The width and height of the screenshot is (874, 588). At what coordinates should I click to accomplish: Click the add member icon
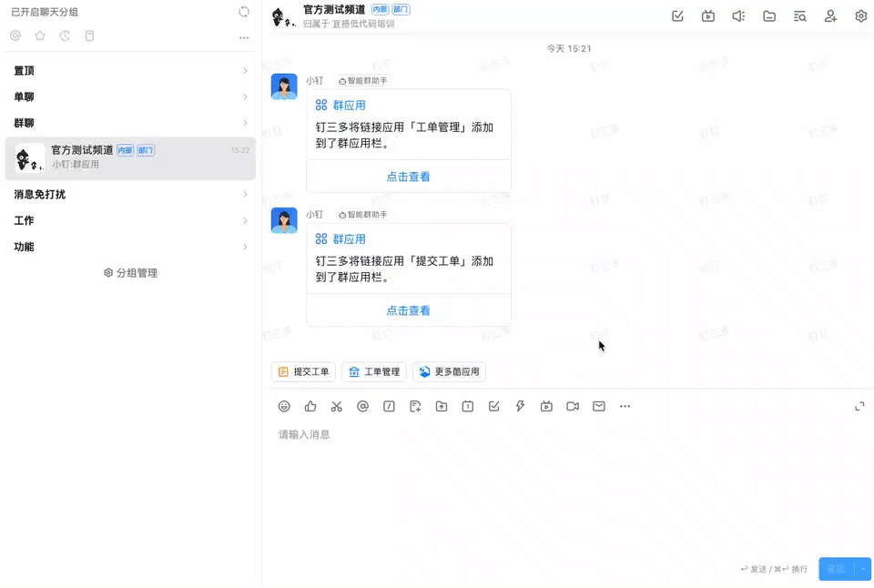(x=830, y=16)
